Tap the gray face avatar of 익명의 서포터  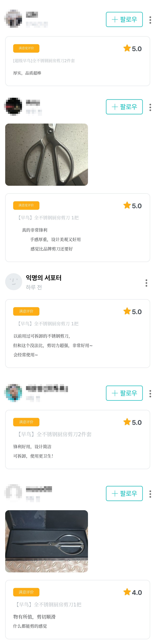(14, 281)
